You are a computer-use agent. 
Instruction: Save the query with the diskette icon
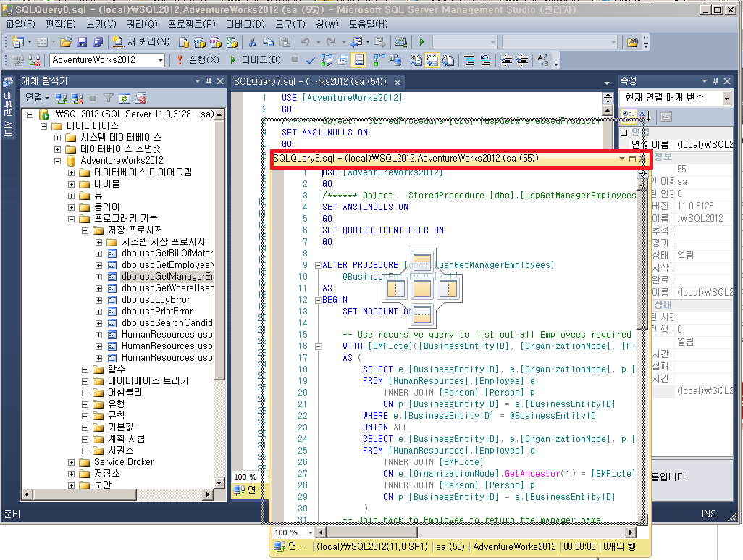click(82, 42)
